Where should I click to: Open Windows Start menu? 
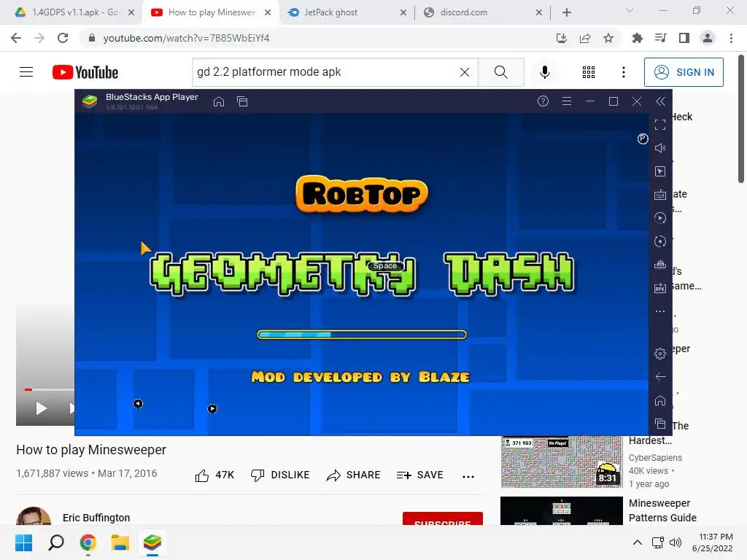pyautogui.click(x=24, y=542)
